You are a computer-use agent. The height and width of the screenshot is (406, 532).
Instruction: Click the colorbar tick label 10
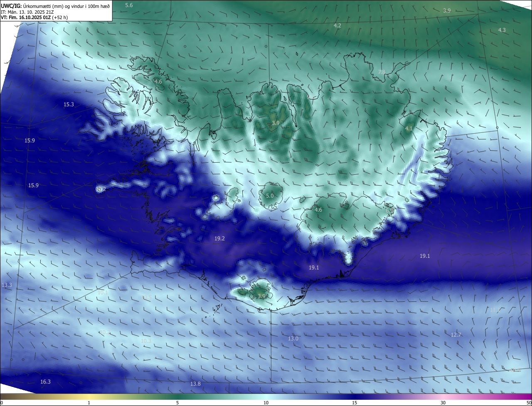tap(266, 403)
